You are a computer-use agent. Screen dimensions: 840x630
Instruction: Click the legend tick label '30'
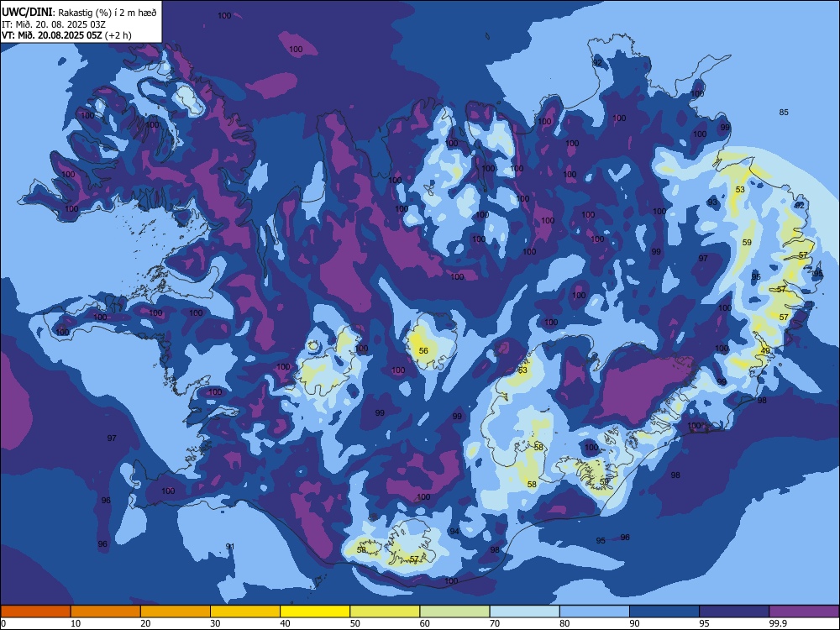click(x=215, y=623)
